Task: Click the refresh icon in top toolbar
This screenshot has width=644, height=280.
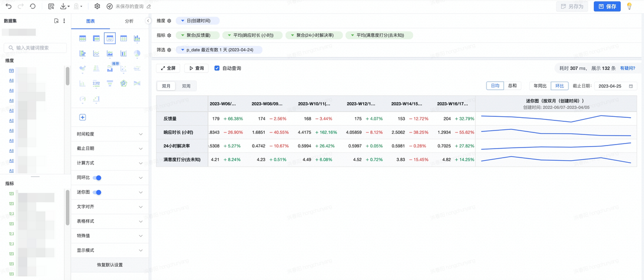Action: coord(33,7)
